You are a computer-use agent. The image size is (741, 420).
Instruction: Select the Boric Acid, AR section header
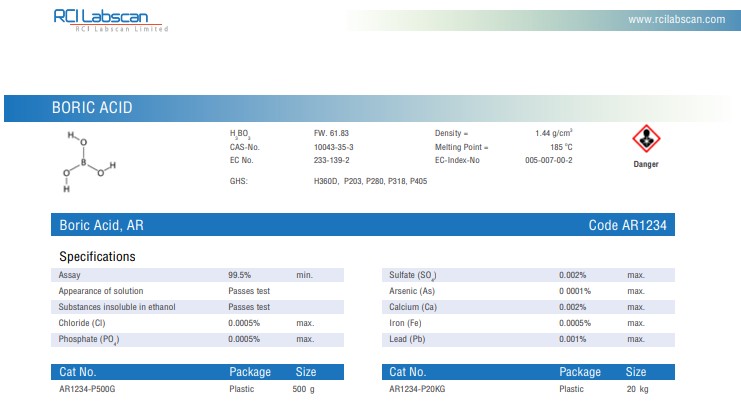(x=101, y=226)
